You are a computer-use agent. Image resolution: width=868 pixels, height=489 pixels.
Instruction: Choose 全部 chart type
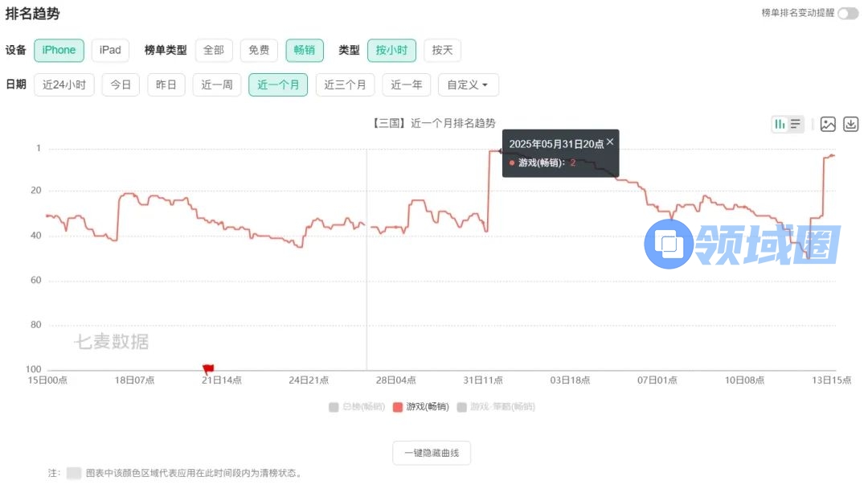point(214,50)
